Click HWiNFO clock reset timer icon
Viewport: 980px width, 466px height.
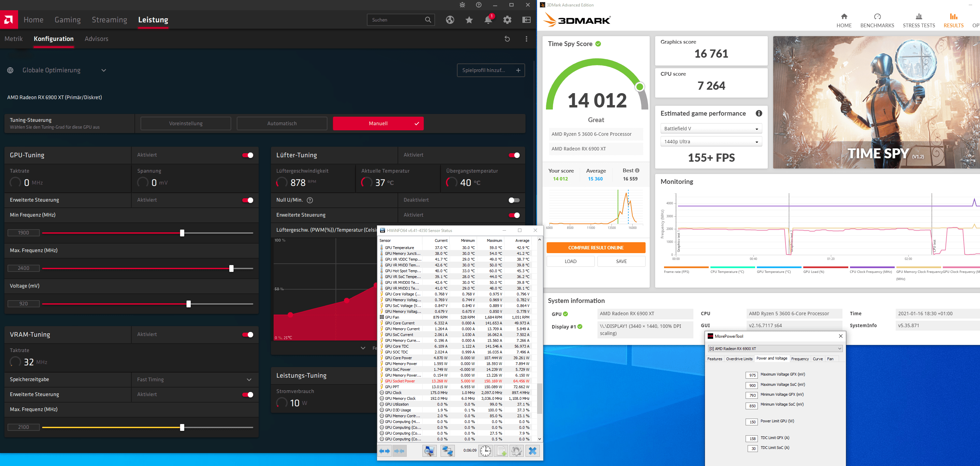(x=486, y=451)
